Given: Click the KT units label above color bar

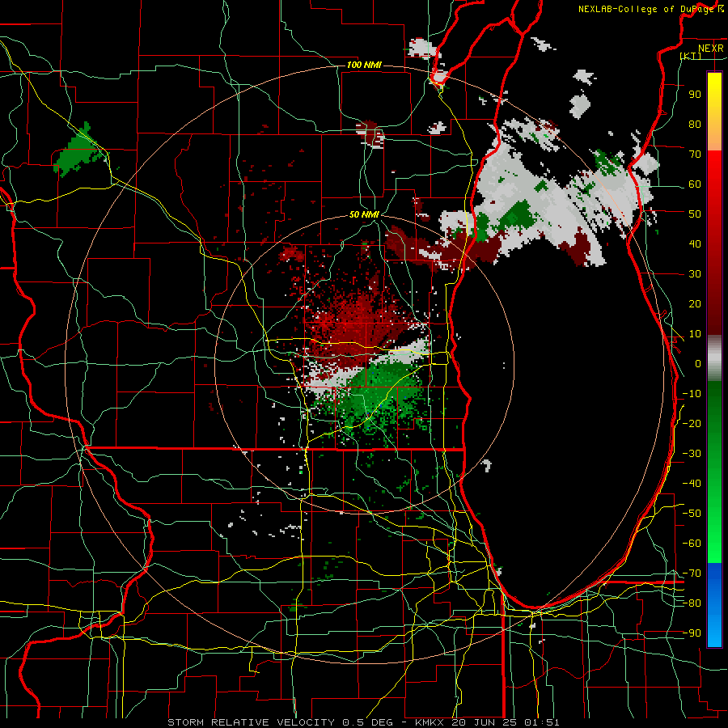Looking at the screenshot, I should [x=690, y=56].
